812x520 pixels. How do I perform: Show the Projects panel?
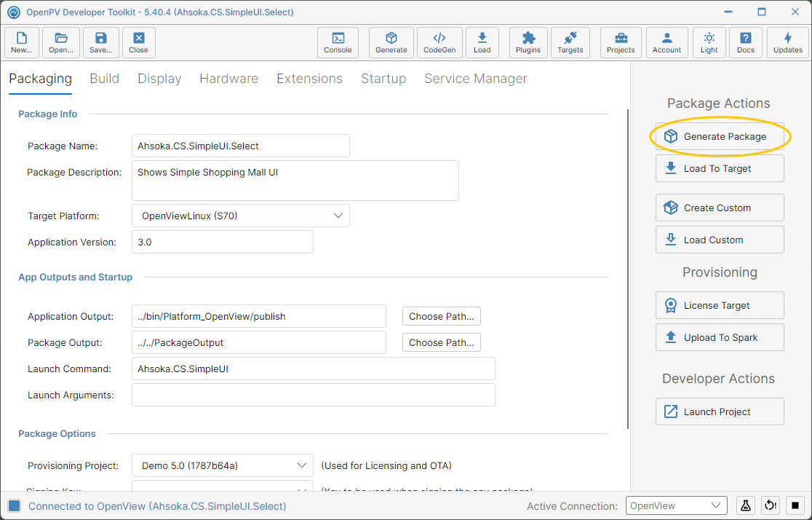[621, 42]
